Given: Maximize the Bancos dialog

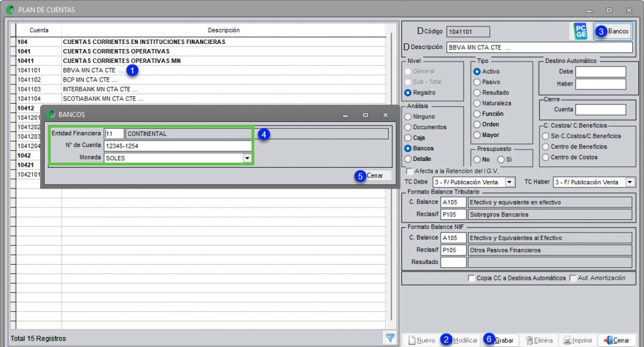Looking at the screenshot, I should (x=365, y=115).
